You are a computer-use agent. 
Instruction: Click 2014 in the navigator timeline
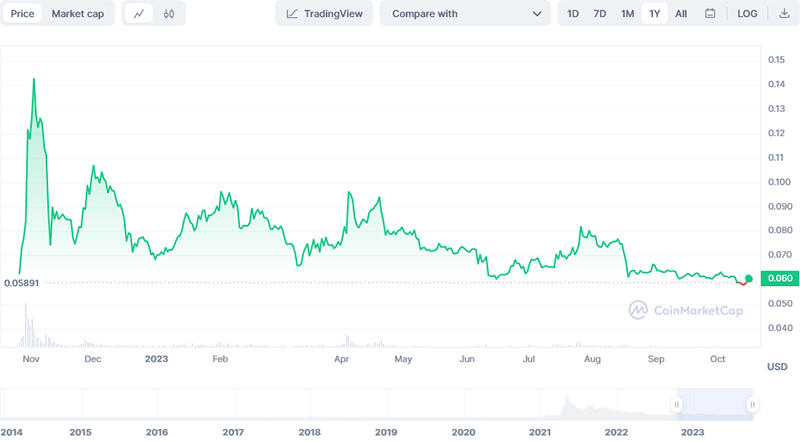coord(11,432)
